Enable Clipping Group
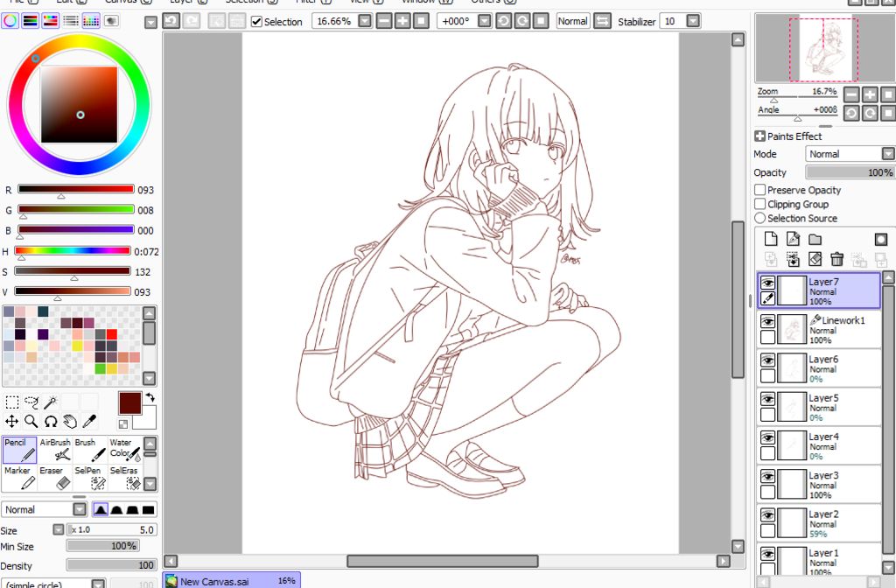 (x=760, y=204)
